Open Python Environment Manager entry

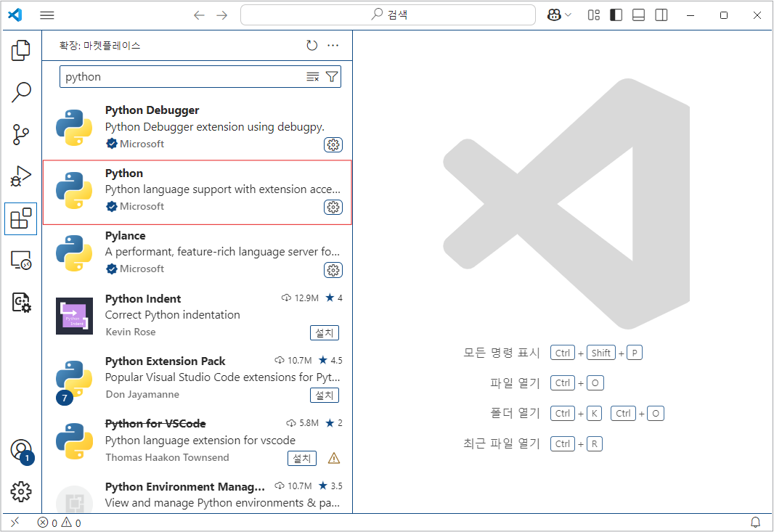point(197,494)
